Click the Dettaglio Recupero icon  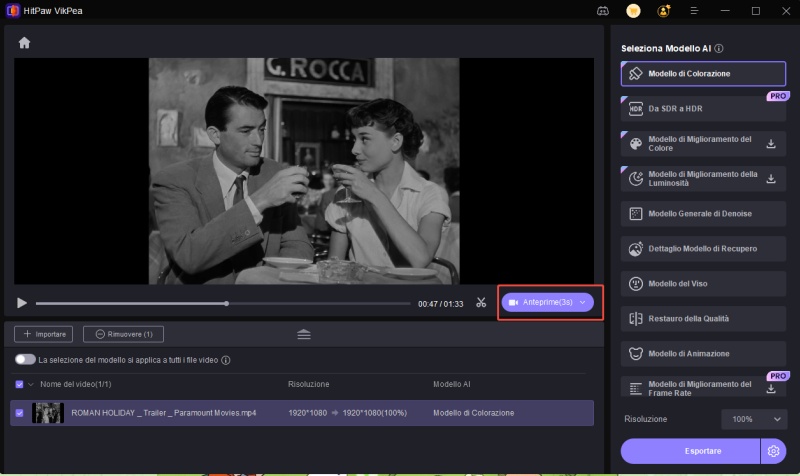[636, 249]
